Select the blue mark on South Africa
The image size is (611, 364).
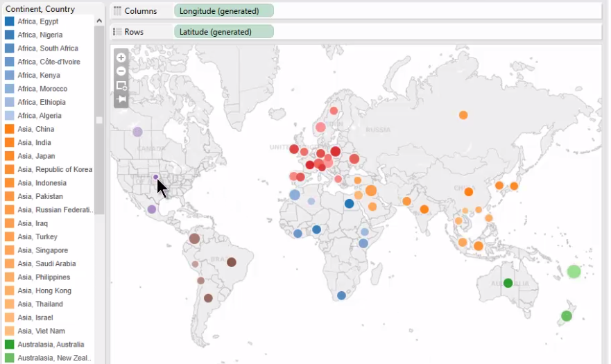coord(341,295)
